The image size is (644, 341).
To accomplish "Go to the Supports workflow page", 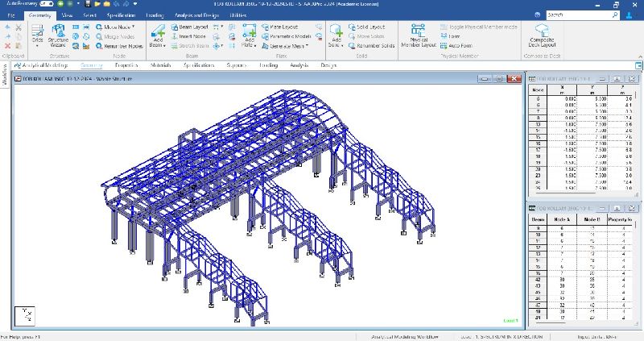I will (x=237, y=65).
